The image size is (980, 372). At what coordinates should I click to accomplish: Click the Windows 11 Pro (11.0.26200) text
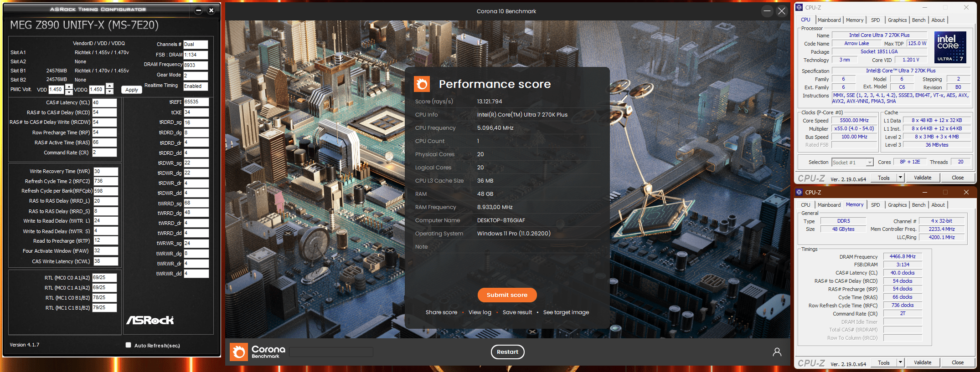click(x=514, y=234)
